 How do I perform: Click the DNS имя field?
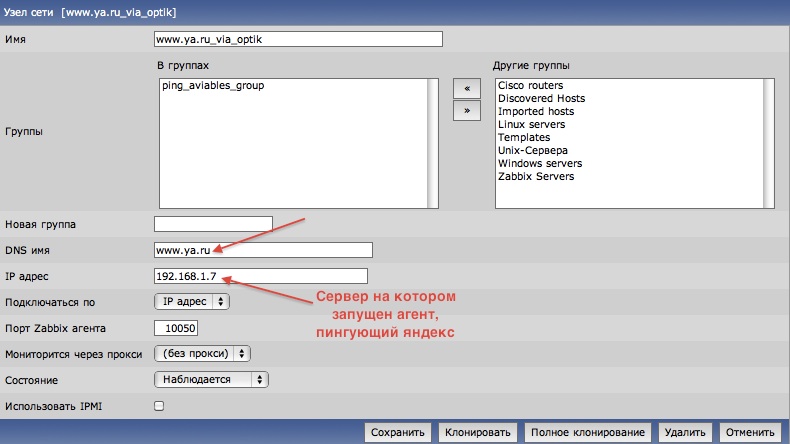(x=263, y=250)
